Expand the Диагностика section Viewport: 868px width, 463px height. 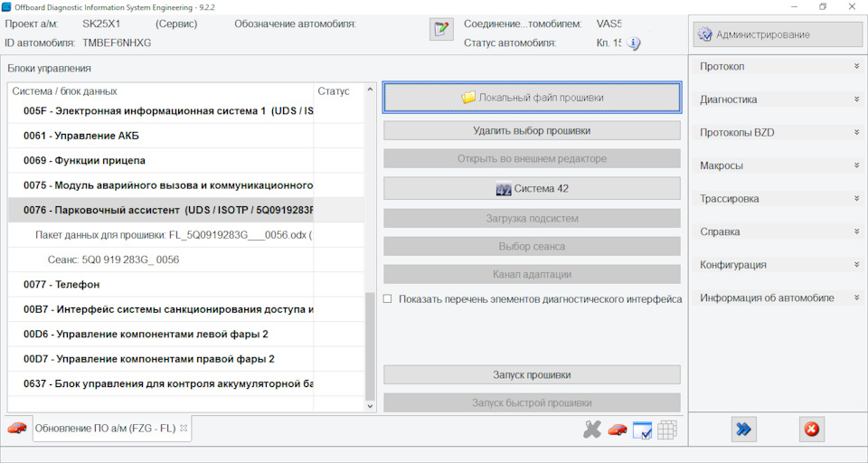coord(778,99)
